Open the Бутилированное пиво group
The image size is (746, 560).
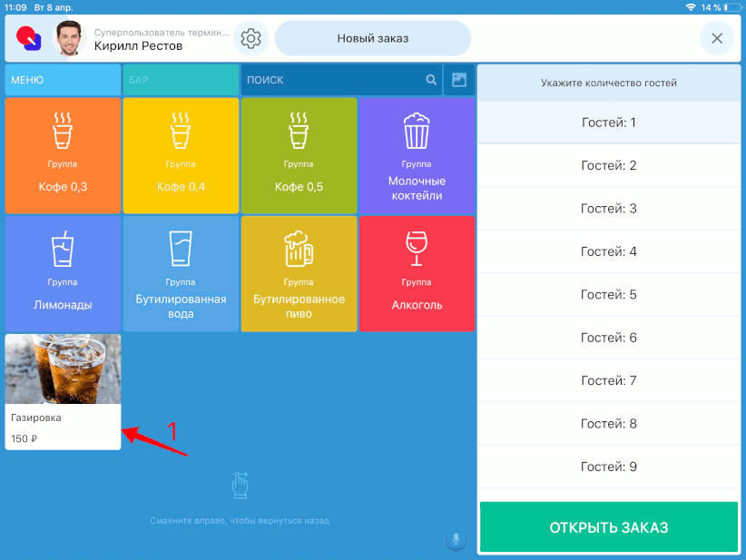[299, 273]
